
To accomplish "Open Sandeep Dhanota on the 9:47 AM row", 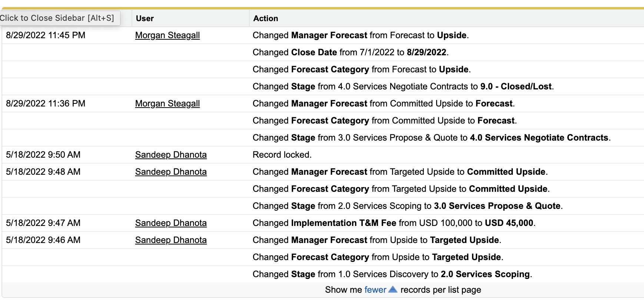I will [x=170, y=223].
